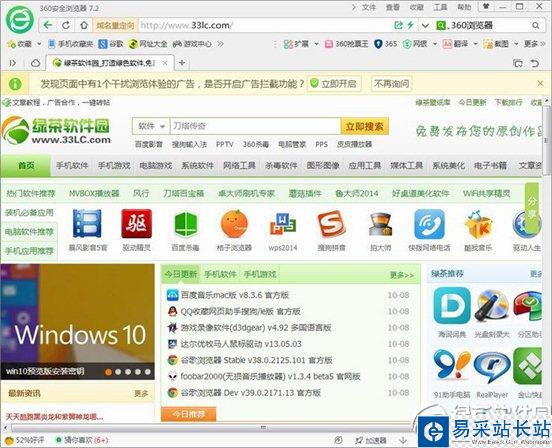Click the 立即开启 ad-block enable button
The width and height of the screenshot is (552, 448).
334,84
